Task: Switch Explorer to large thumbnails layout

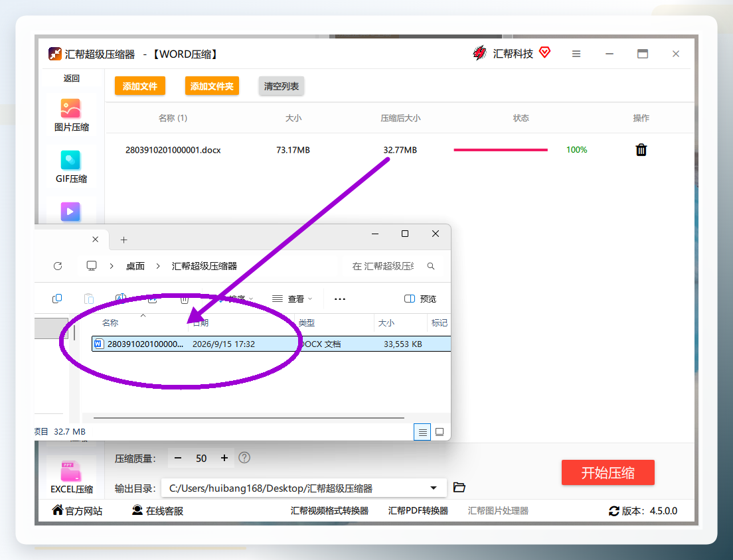Action: tap(440, 432)
